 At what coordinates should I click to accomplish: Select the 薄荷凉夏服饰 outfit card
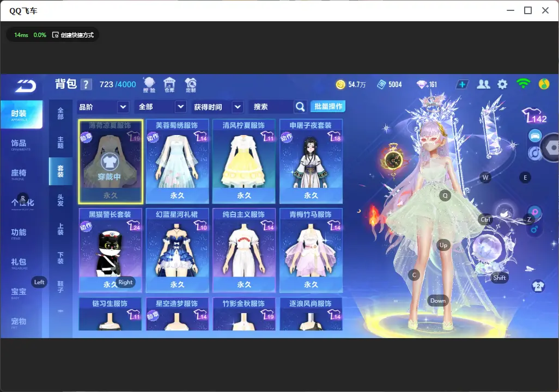pos(111,162)
